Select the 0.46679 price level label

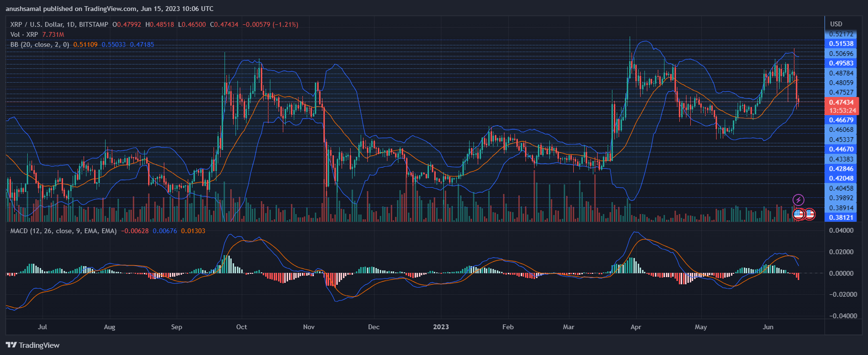841,120
